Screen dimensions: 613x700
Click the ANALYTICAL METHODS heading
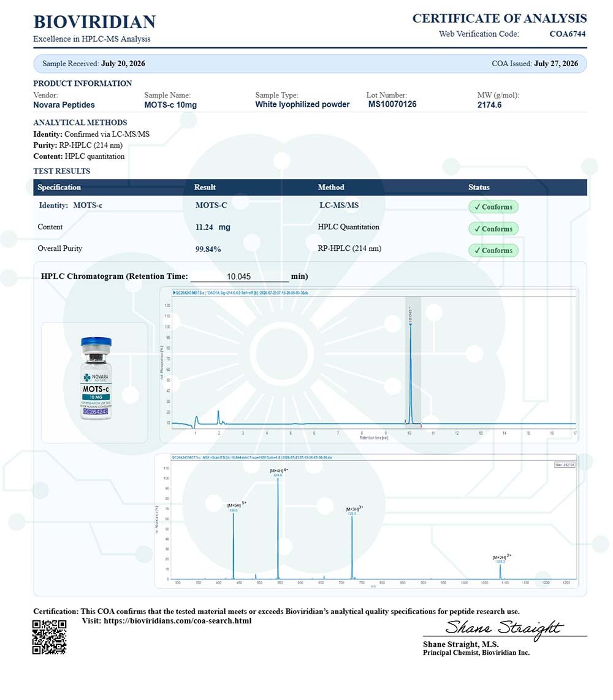tap(80, 123)
